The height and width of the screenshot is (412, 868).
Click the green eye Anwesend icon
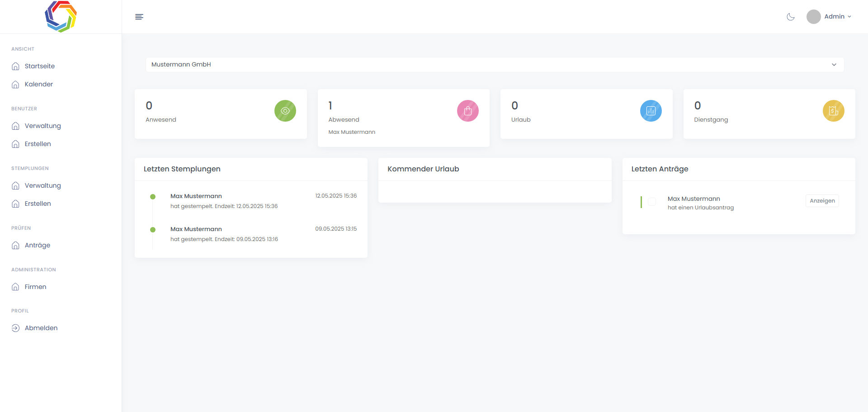(285, 111)
